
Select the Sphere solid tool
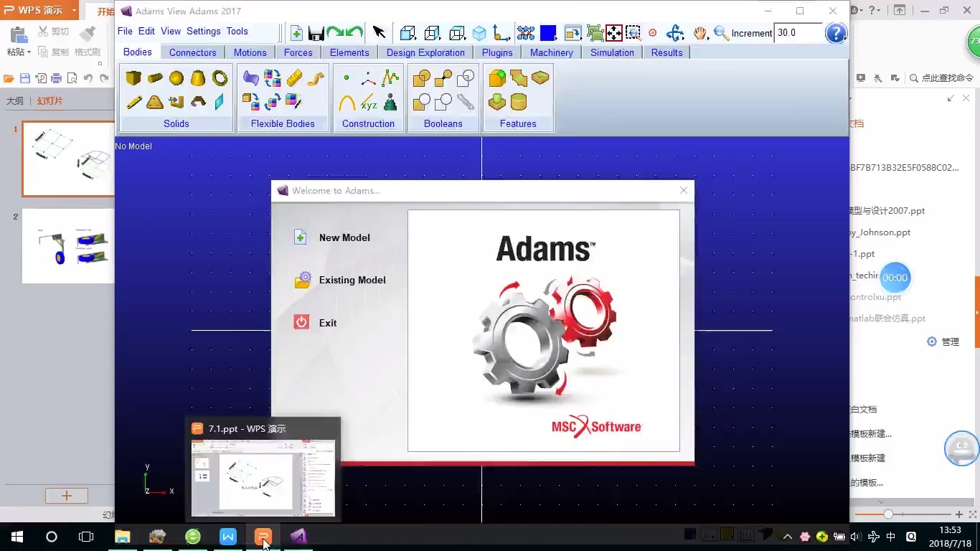click(176, 78)
